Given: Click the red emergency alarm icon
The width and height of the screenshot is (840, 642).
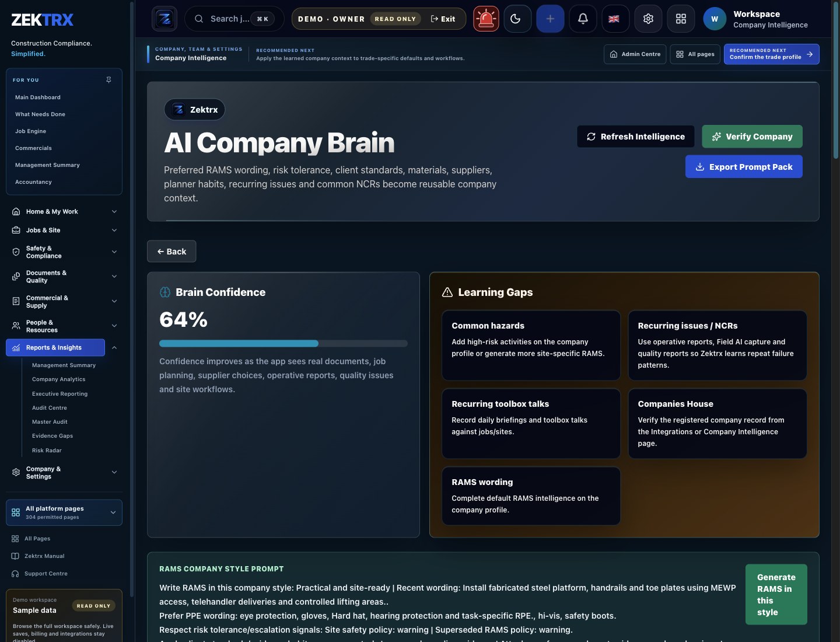Looking at the screenshot, I should [x=486, y=19].
